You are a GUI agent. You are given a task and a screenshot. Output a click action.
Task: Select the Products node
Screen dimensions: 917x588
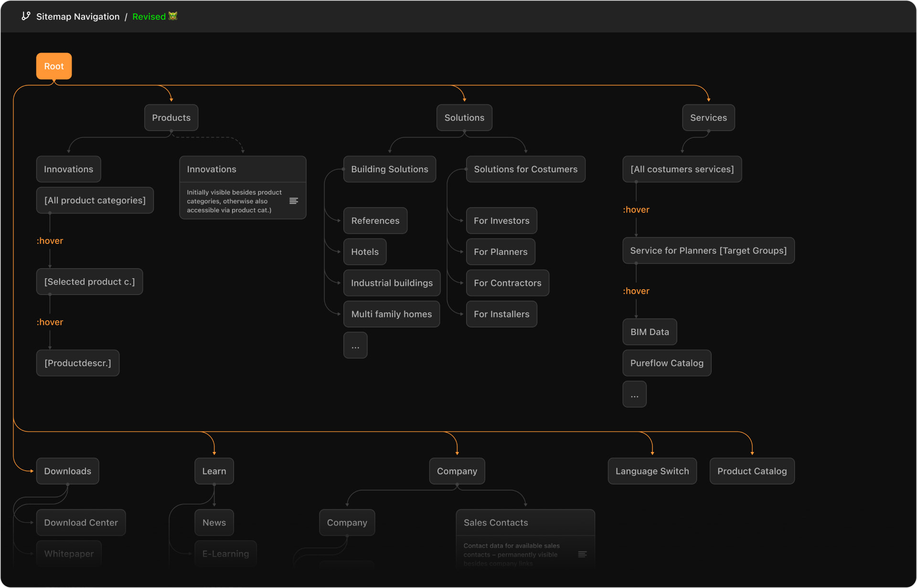click(x=171, y=118)
